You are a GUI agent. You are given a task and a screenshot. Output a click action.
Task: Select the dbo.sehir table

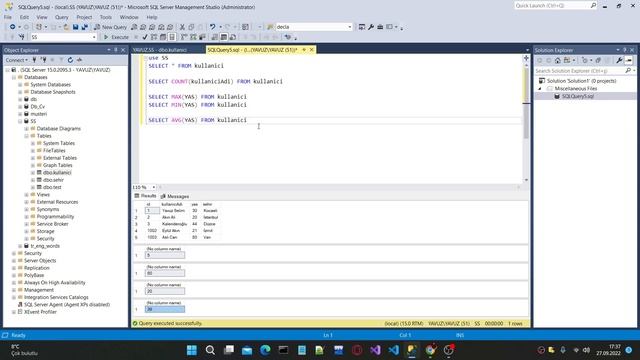(x=53, y=180)
